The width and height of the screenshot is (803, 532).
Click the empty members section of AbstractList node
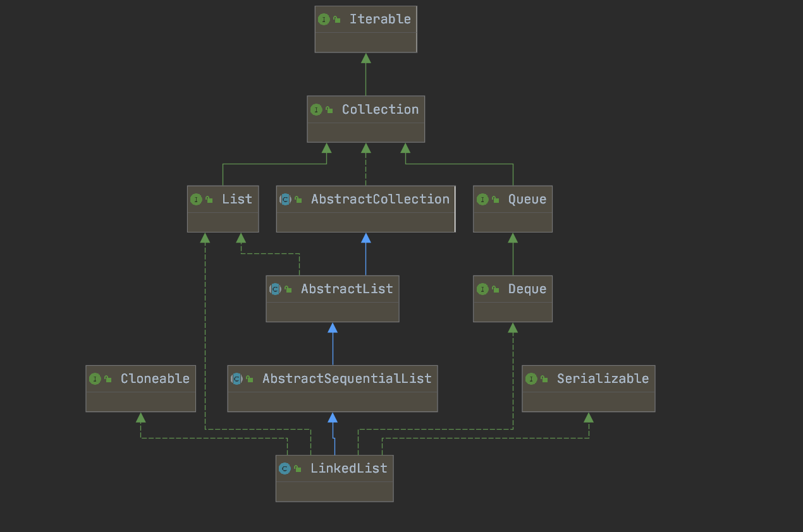click(x=332, y=311)
